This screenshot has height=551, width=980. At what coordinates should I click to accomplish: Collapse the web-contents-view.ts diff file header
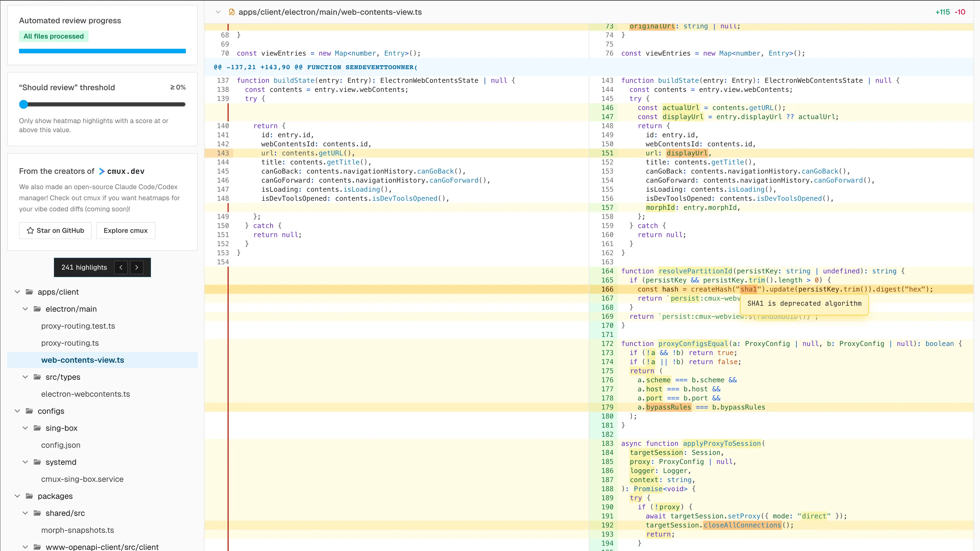(x=218, y=12)
